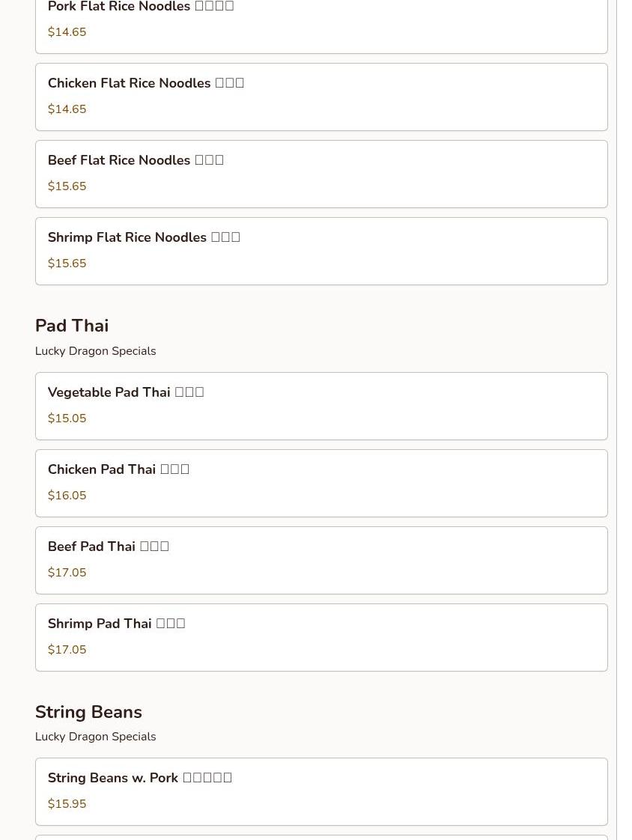Open Vegetable Pad Thai item
The width and height of the screenshot is (632, 840).
pos(321,406)
